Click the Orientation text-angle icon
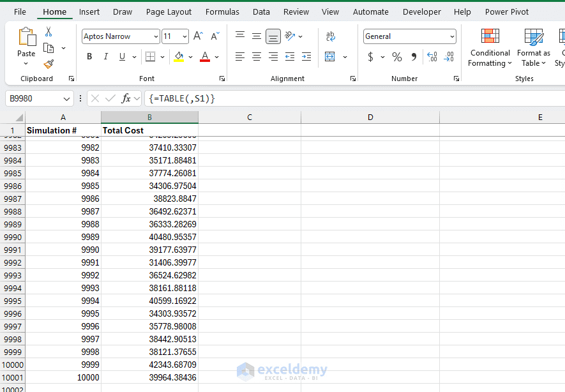The height and width of the screenshot is (392, 565). 290,36
